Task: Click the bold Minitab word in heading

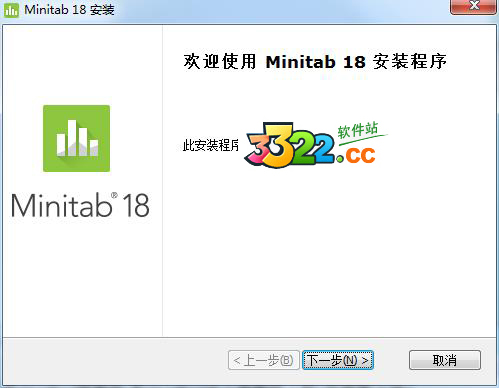Action: [x=300, y=62]
